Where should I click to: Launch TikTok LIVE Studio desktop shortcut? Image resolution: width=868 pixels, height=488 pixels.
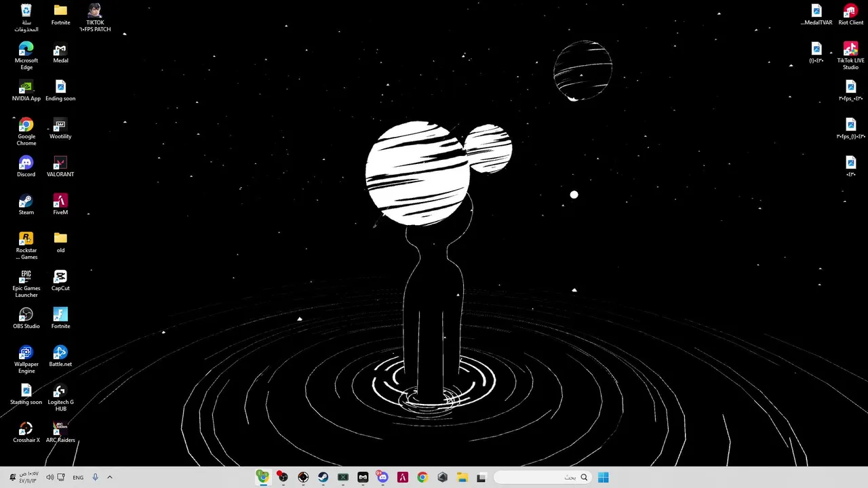coord(850,56)
